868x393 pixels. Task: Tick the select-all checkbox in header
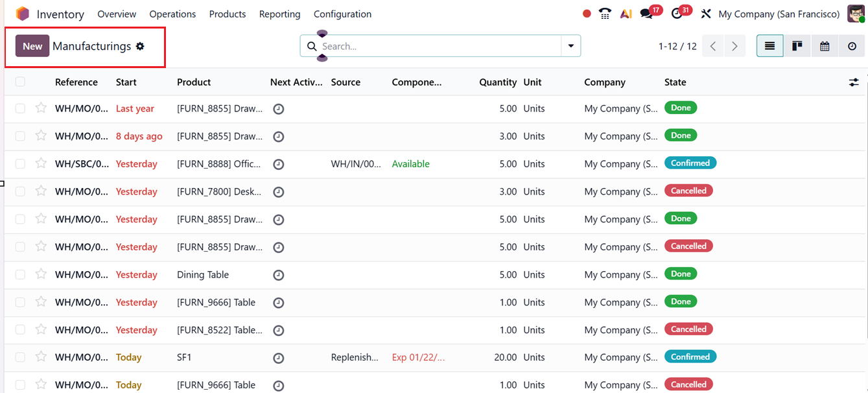[20, 82]
